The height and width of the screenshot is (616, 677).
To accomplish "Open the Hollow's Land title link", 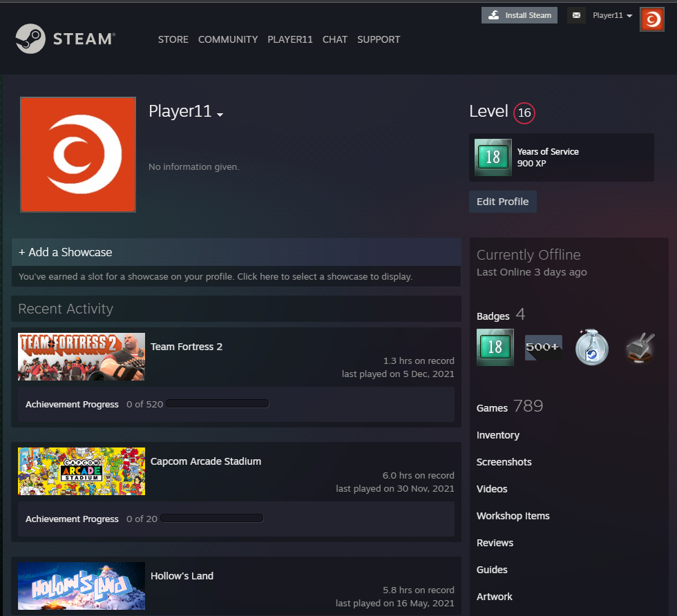I will click(x=182, y=576).
